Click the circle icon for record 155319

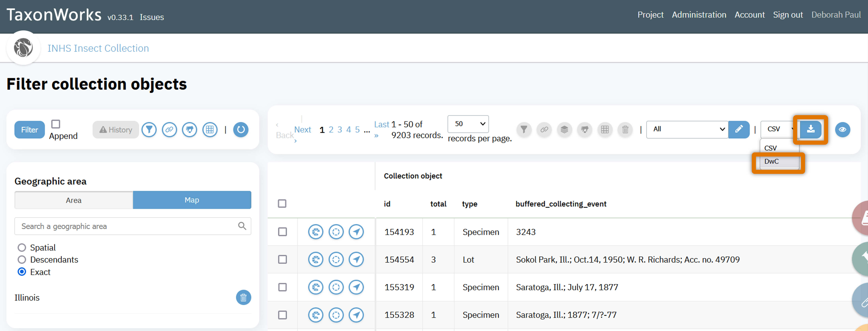pyautogui.click(x=336, y=287)
